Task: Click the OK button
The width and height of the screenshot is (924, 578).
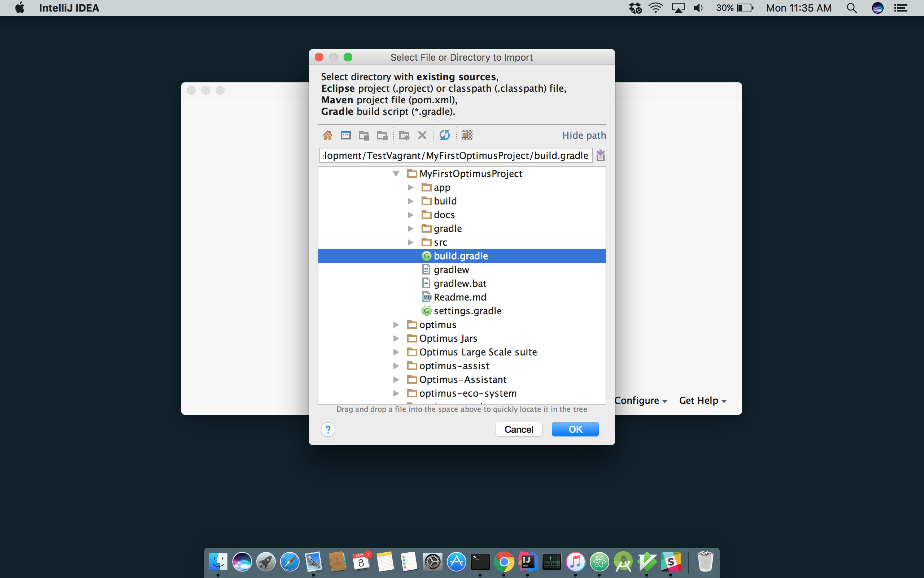Action: (575, 429)
